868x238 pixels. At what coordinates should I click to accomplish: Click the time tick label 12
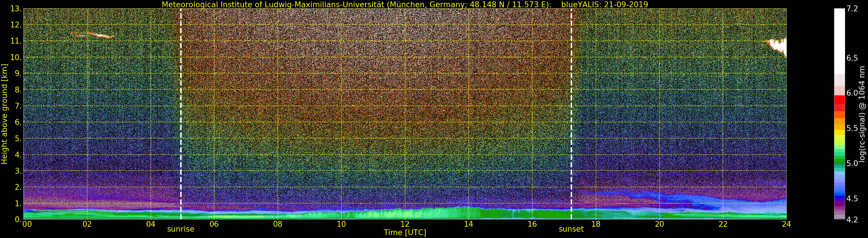point(405,224)
